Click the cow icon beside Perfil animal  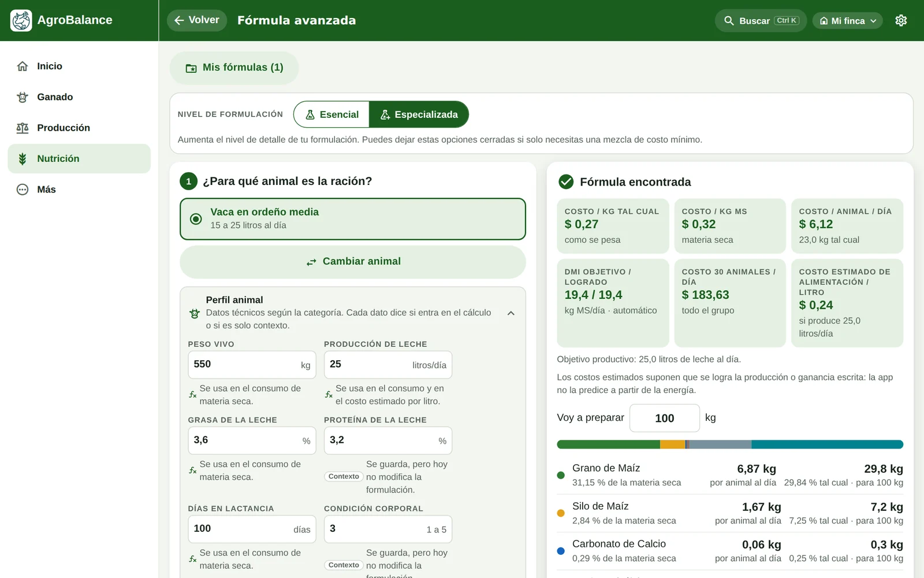(195, 313)
